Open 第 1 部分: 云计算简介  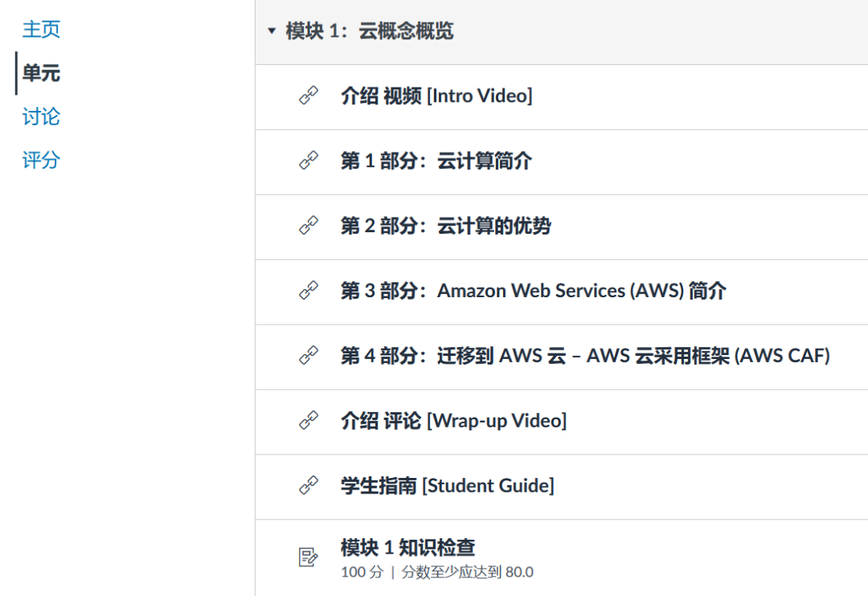click(436, 161)
